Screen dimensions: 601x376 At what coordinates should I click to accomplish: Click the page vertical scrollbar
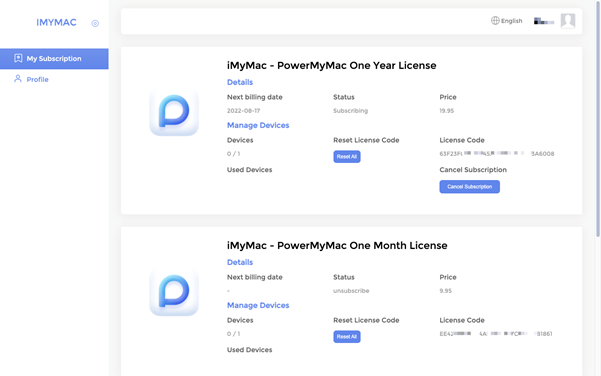pos(598,119)
